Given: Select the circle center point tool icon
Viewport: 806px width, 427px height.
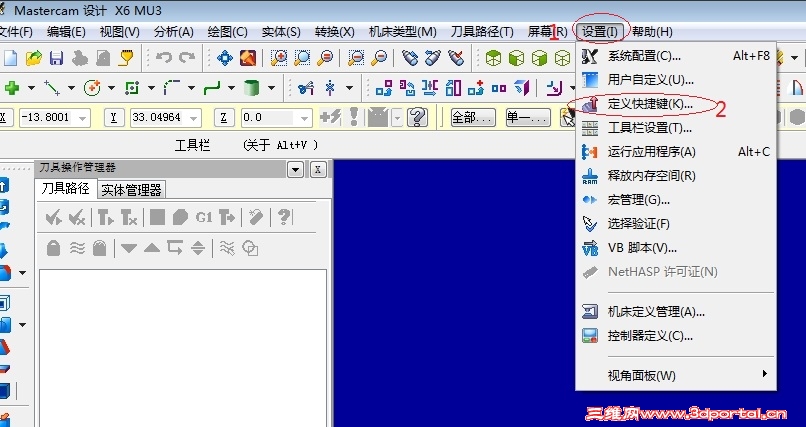Looking at the screenshot, I should [x=92, y=88].
